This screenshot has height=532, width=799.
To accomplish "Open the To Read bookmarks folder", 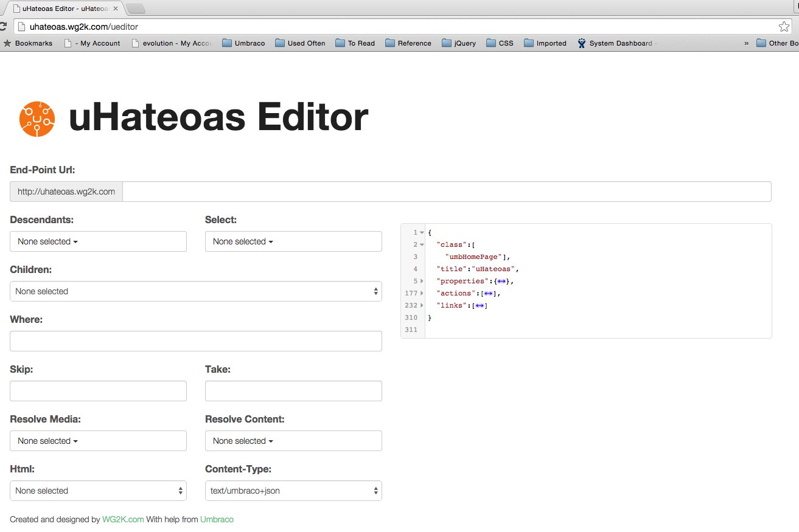I will pos(355,43).
